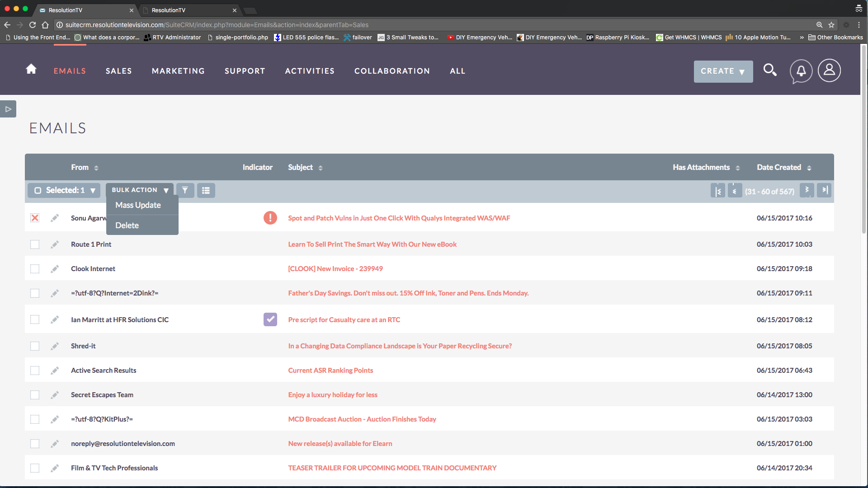This screenshot has width=868, height=488.
Task: Open the search magnifier icon
Action: point(770,70)
